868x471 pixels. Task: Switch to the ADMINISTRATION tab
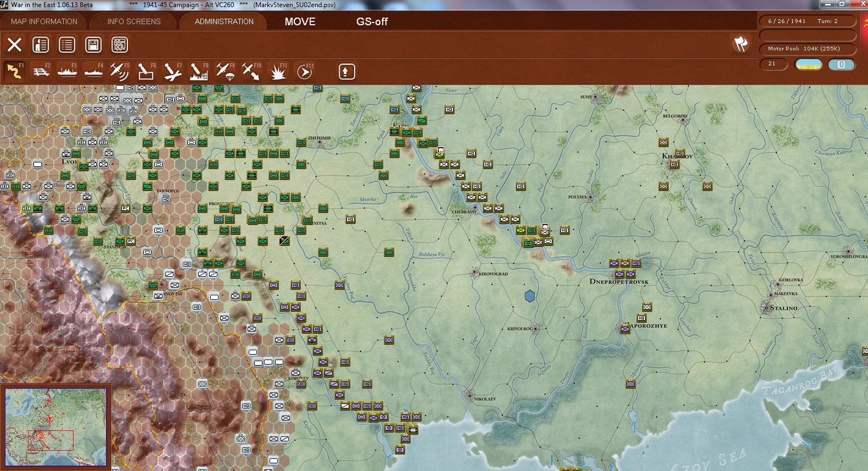tap(224, 21)
